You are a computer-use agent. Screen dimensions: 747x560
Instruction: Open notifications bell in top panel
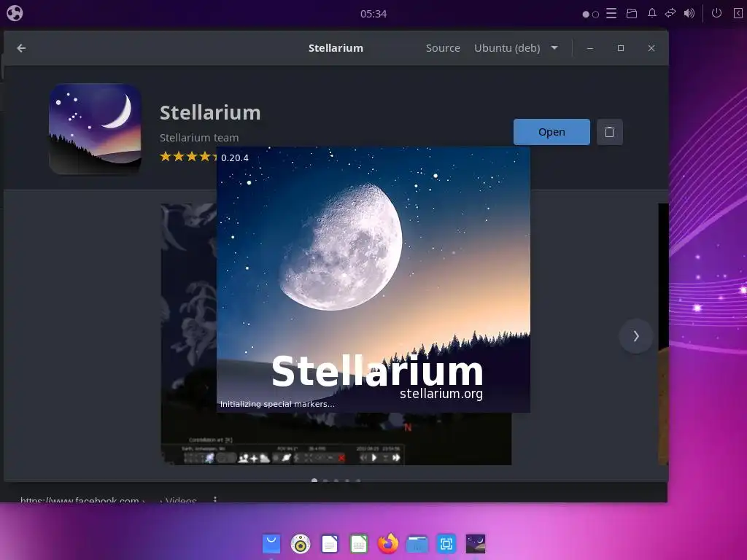651,13
